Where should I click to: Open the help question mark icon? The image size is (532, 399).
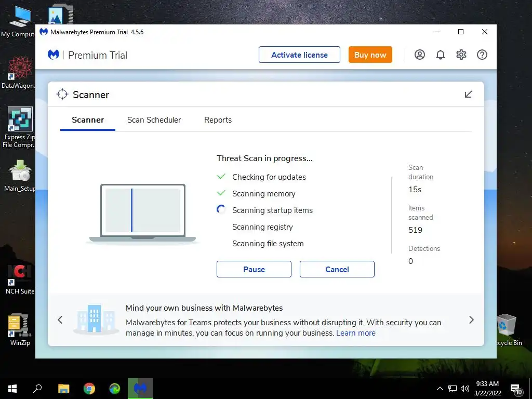click(482, 55)
